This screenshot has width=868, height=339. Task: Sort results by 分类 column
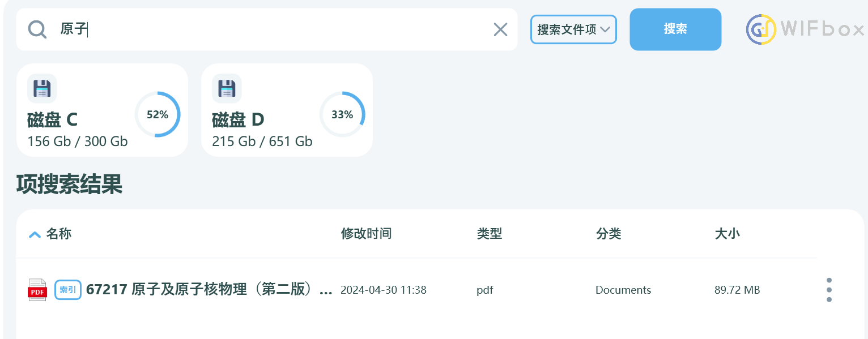point(609,233)
